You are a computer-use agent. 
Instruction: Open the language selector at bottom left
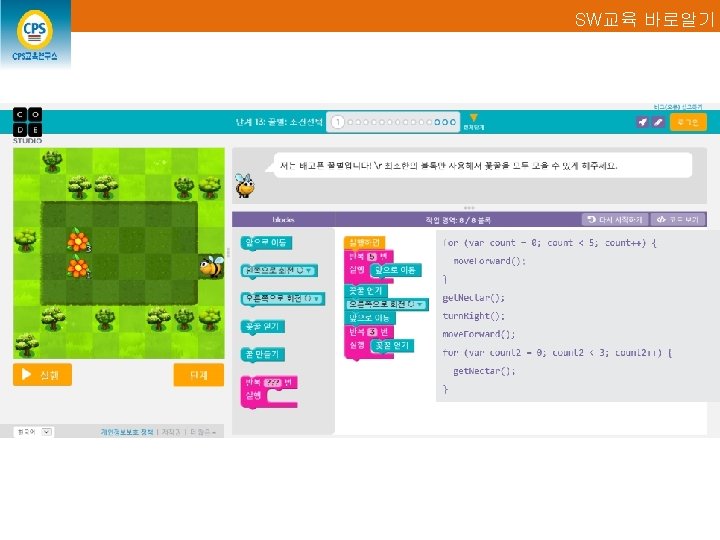(x=34, y=432)
